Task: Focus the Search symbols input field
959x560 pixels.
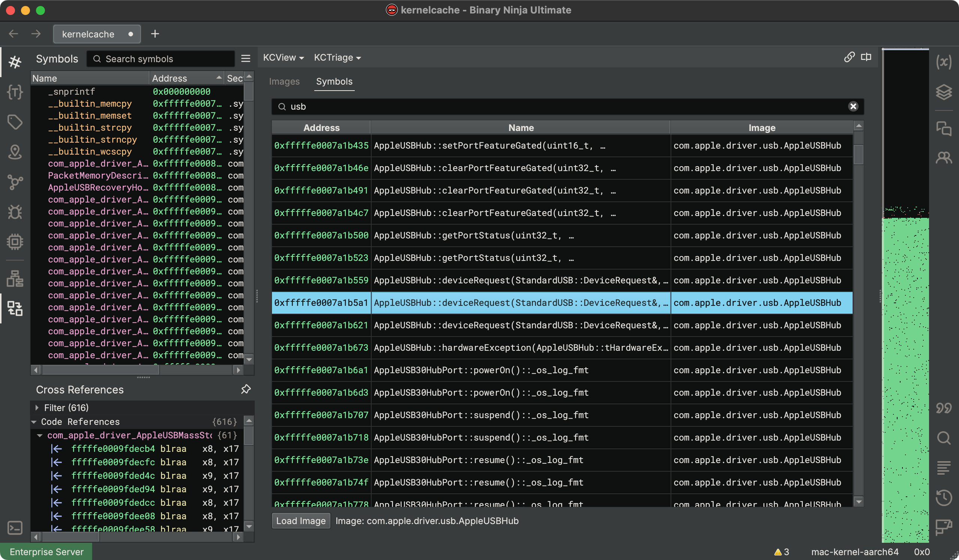Action: coord(161,59)
